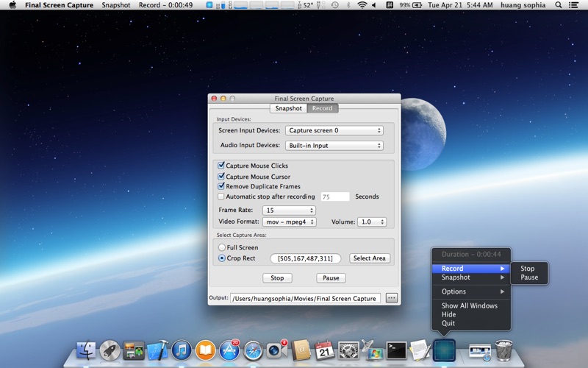Image resolution: width=588 pixels, height=368 pixels.
Task: Open Launchpad rocket icon in Dock
Action: point(110,350)
